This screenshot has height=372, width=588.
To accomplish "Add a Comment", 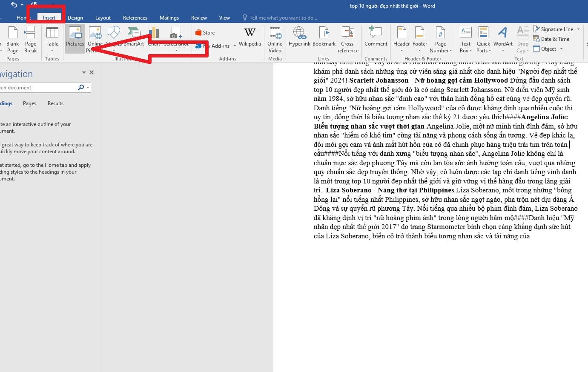I will pos(376,37).
